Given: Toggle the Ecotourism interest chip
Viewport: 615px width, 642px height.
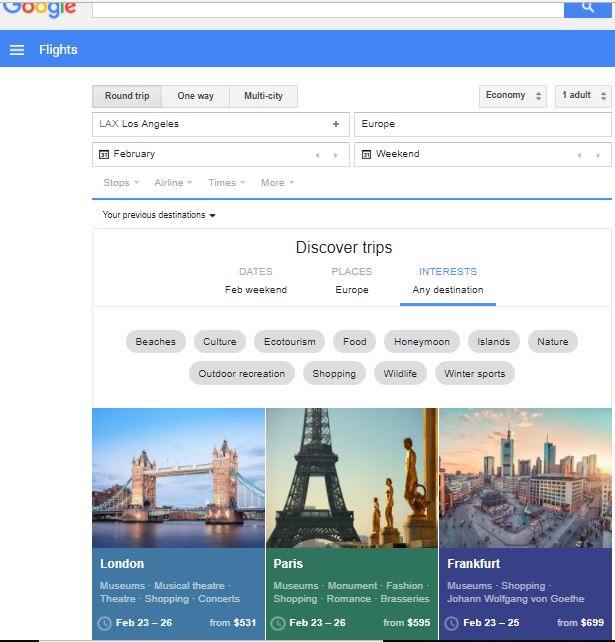Looking at the screenshot, I should click(x=289, y=341).
